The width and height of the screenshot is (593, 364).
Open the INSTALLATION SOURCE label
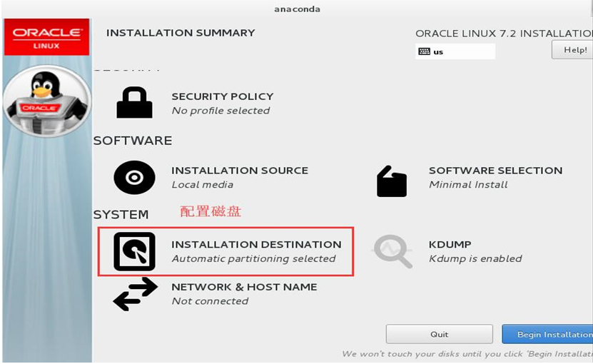point(240,171)
